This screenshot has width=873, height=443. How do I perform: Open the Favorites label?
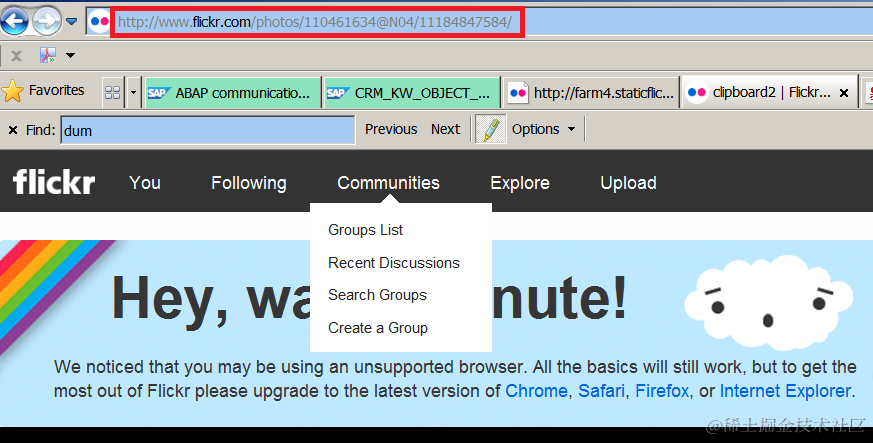(56, 90)
